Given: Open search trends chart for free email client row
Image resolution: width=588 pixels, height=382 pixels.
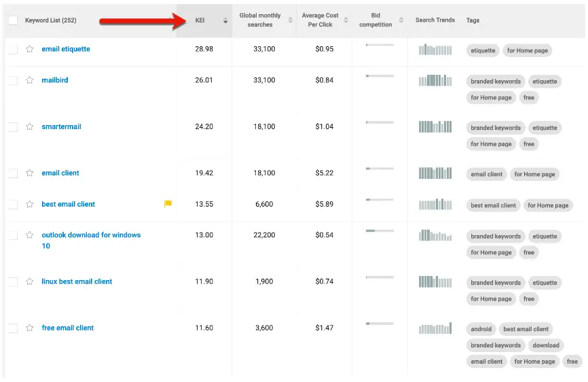Looking at the screenshot, I should pos(435,328).
